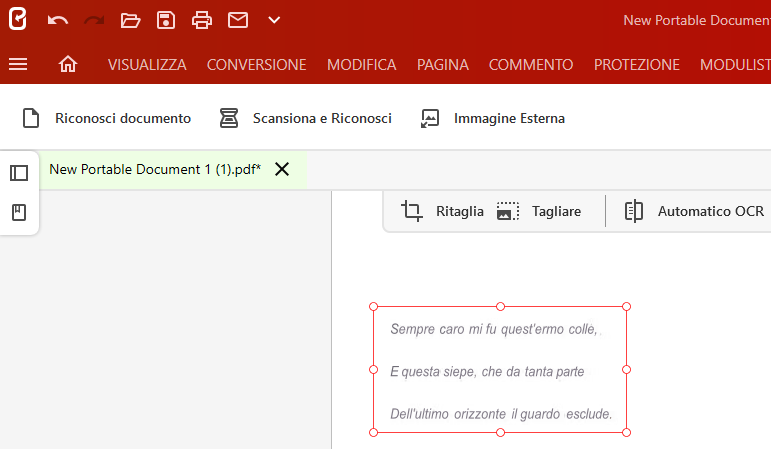Click the New Portable Document window title

[697, 20]
